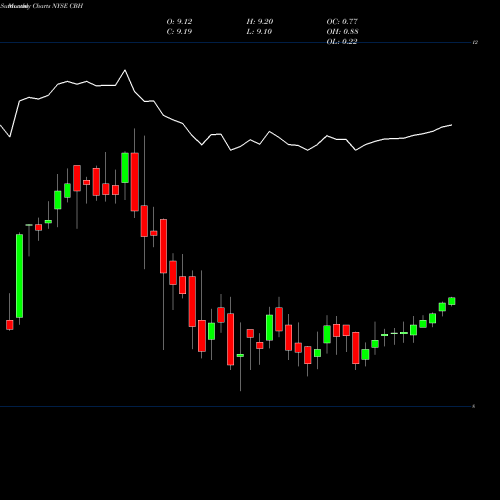
Task: Click the '8' price axis label
Action: pos(474,406)
